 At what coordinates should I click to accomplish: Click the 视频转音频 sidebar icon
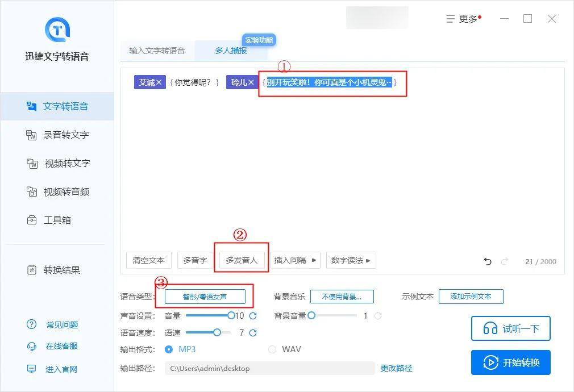point(32,192)
